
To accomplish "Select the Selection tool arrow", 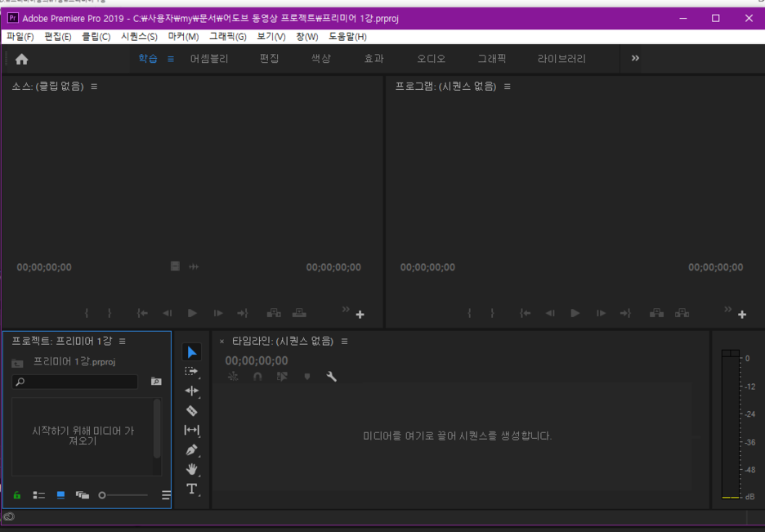I will coord(192,352).
